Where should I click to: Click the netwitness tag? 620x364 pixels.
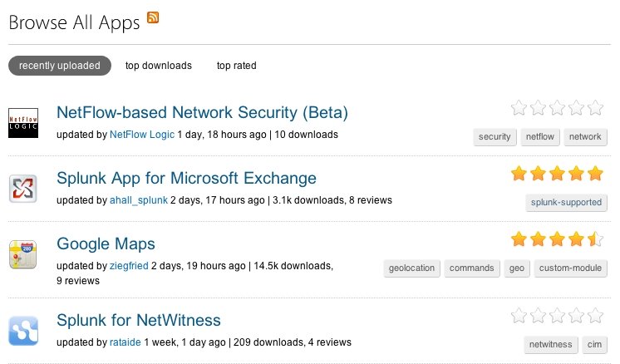[x=551, y=345]
